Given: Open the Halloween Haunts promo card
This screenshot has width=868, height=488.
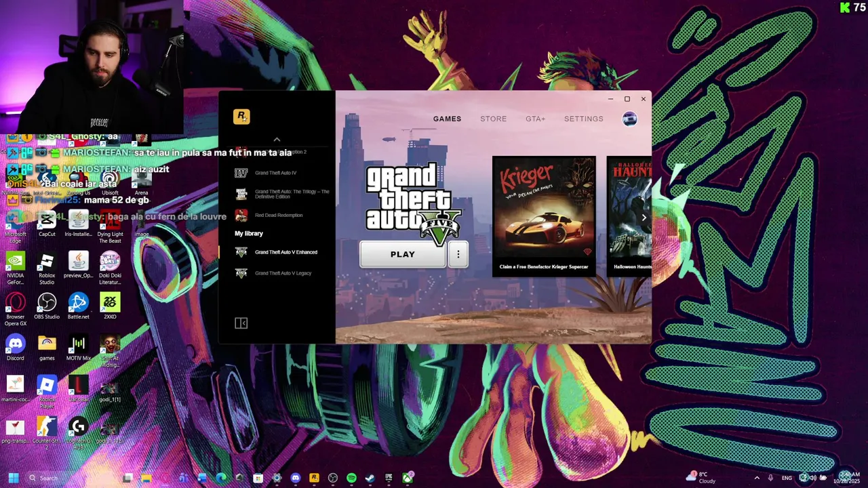Looking at the screenshot, I should [x=629, y=216].
